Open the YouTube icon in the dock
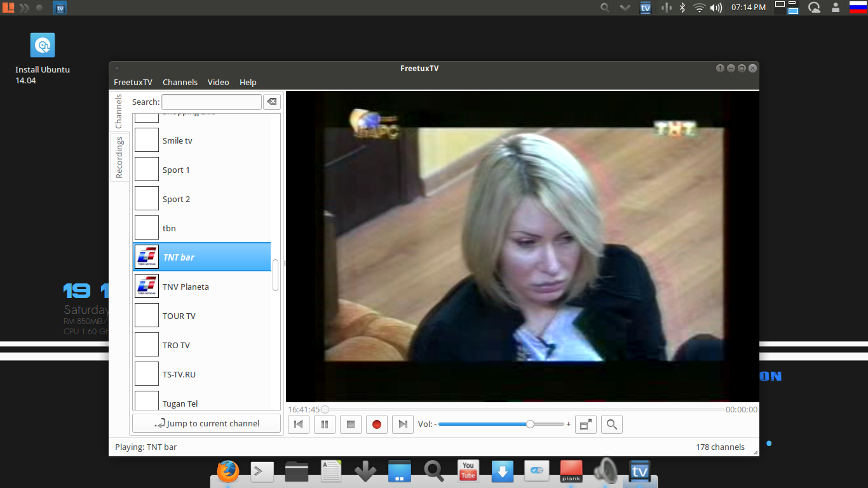868x488 pixels. [468, 471]
